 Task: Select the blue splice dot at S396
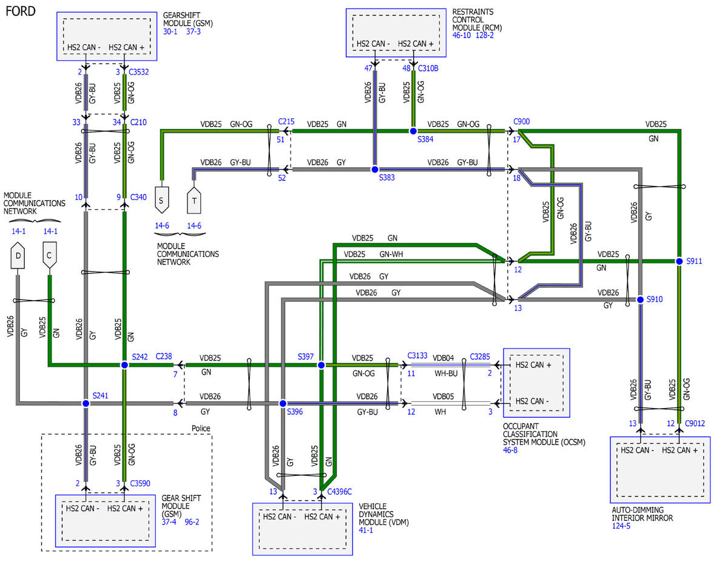tap(283, 403)
